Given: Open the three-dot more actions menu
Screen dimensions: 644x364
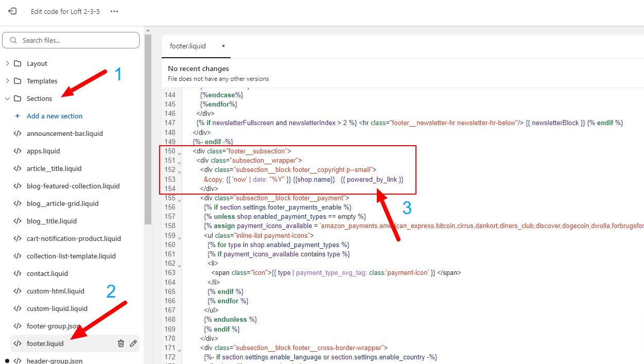Looking at the screenshot, I should (114, 11).
